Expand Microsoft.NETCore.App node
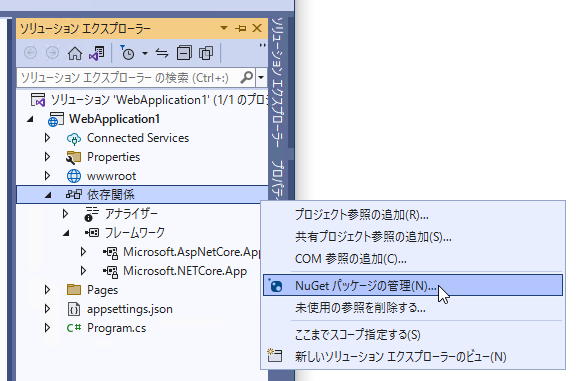Image resolution: width=577 pixels, height=381 pixels. click(x=83, y=271)
